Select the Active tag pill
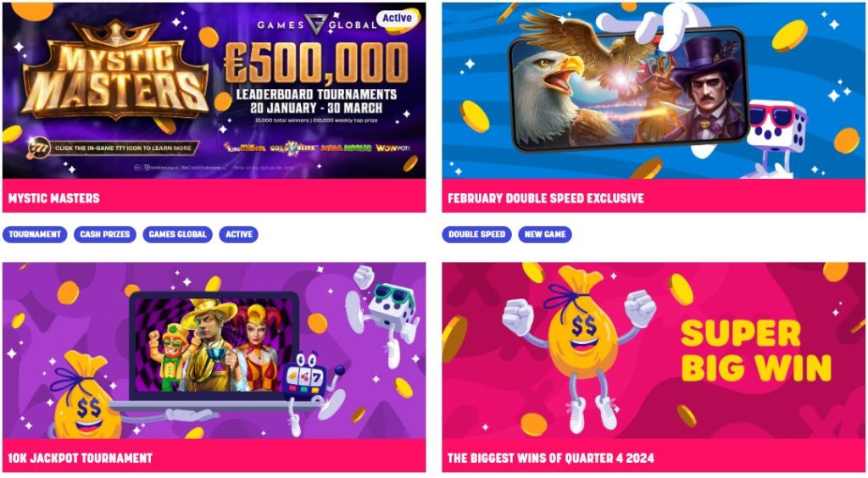This screenshot has width=868, height=478. pyautogui.click(x=238, y=235)
